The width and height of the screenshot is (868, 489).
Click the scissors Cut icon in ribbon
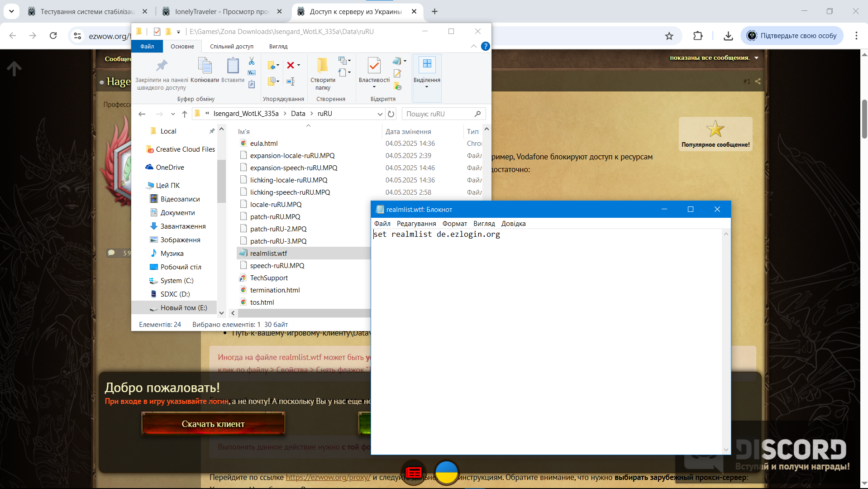tap(252, 61)
